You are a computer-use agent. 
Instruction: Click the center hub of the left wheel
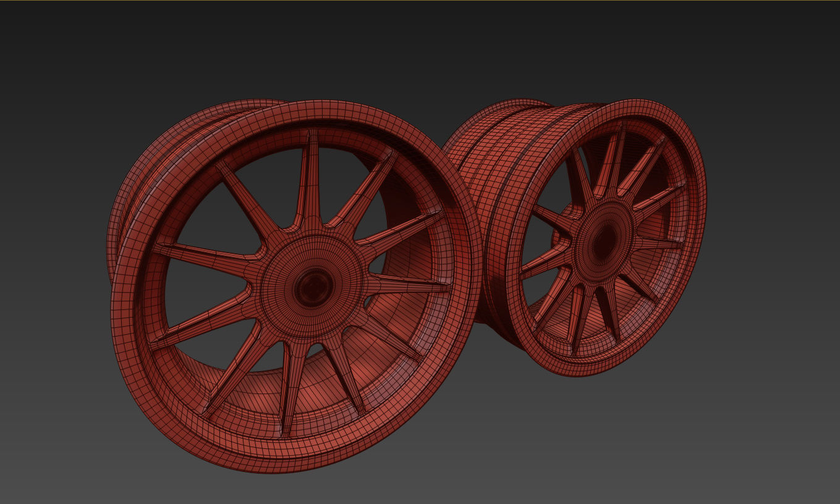click(313, 288)
